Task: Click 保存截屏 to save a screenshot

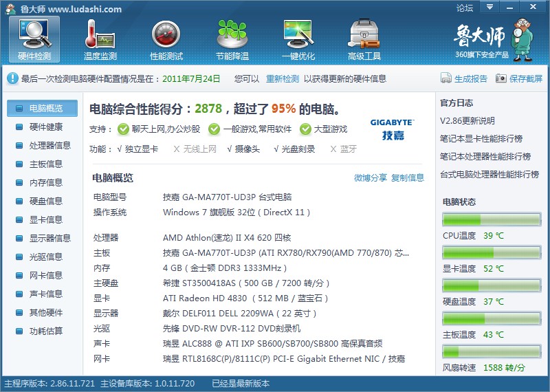Action: [x=526, y=78]
